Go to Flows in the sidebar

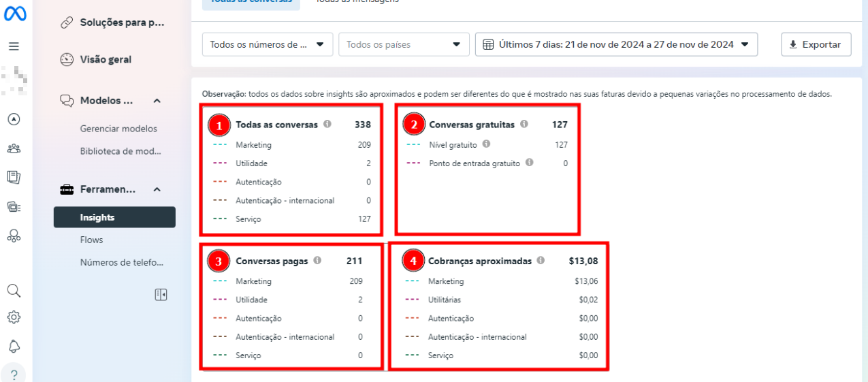coord(91,240)
